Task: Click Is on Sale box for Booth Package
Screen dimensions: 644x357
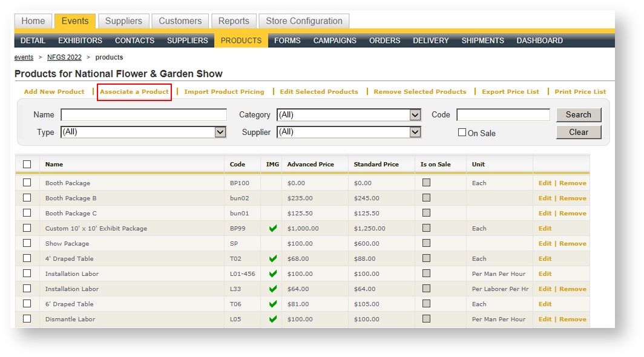Action: (426, 183)
